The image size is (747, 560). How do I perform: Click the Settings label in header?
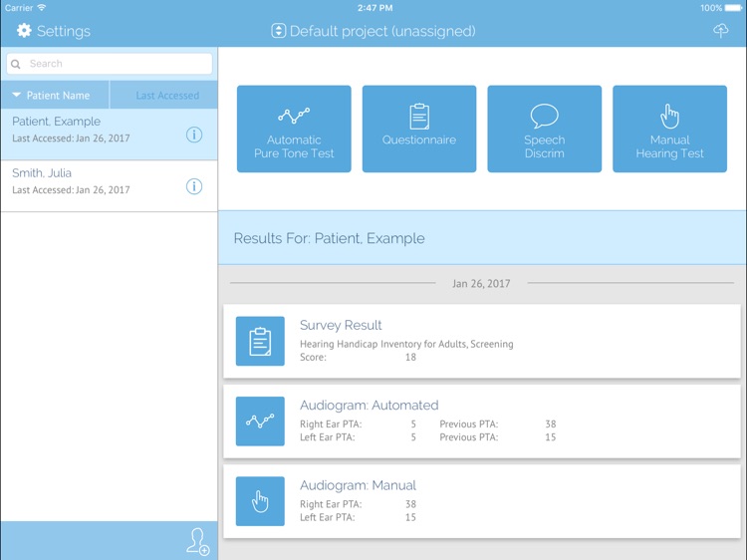[64, 32]
